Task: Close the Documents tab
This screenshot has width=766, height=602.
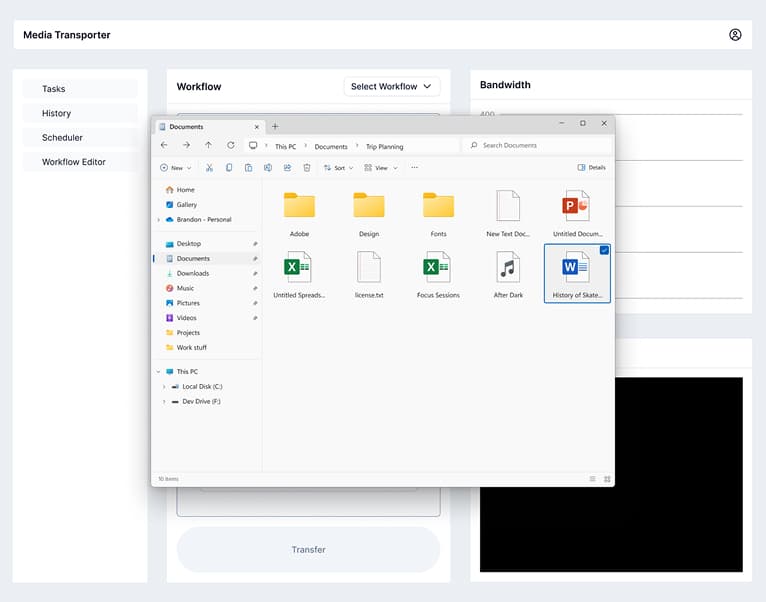Action: point(256,127)
